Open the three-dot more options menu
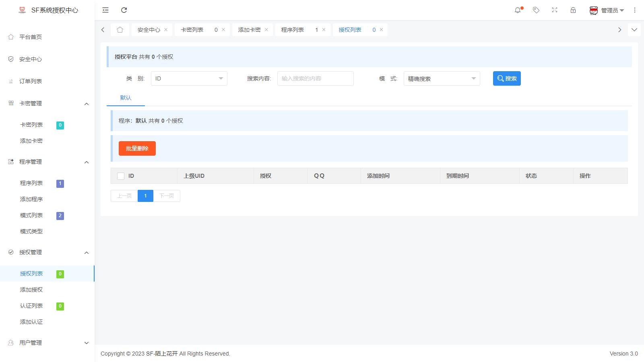 pyautogui.click(x=635, y=10)
